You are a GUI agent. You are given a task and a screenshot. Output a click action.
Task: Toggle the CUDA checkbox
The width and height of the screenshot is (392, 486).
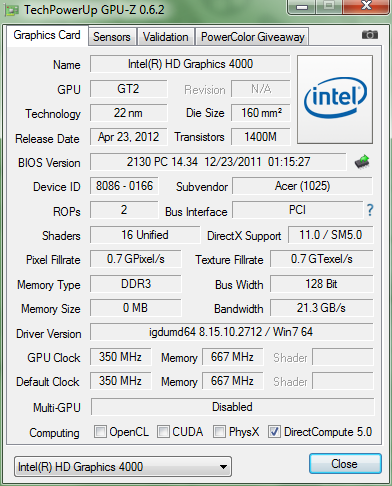[x=163, y=431]
